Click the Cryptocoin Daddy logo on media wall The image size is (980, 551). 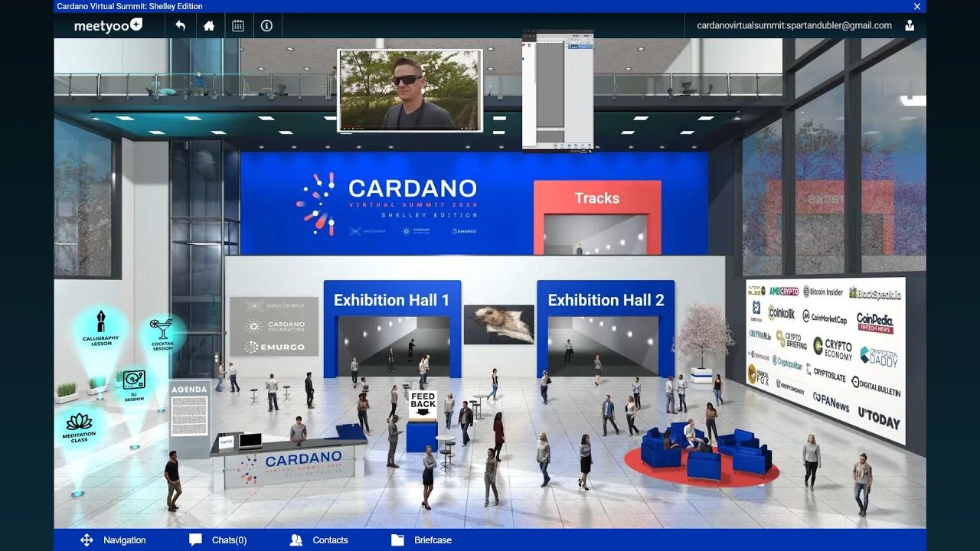click(x=879, y=356)
